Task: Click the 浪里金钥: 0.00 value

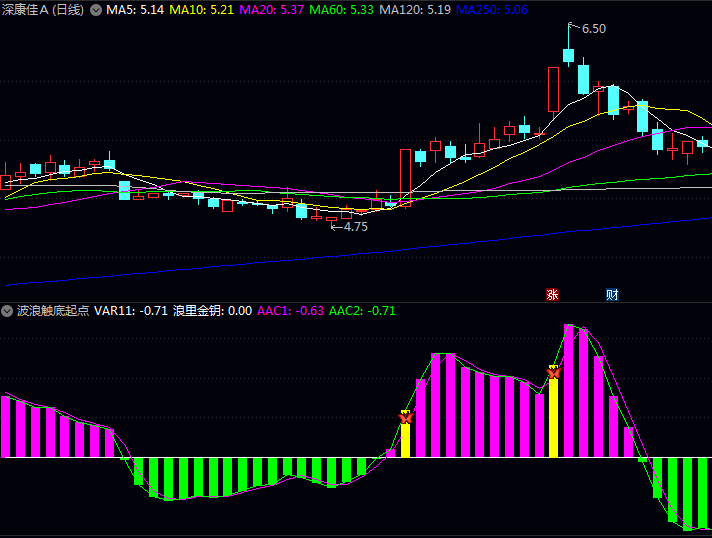Action: [212, 311]
